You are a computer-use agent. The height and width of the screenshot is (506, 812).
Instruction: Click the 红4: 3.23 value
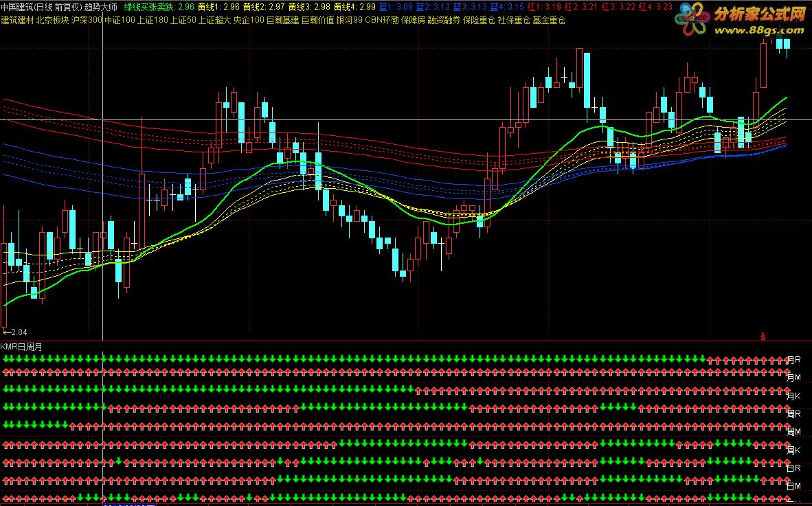point(655,8)
